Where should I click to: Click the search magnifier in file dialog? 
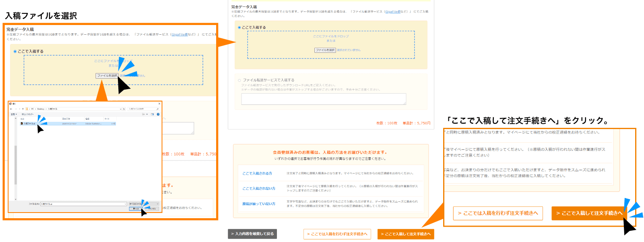pyautogui.click(x=157, y=109)
